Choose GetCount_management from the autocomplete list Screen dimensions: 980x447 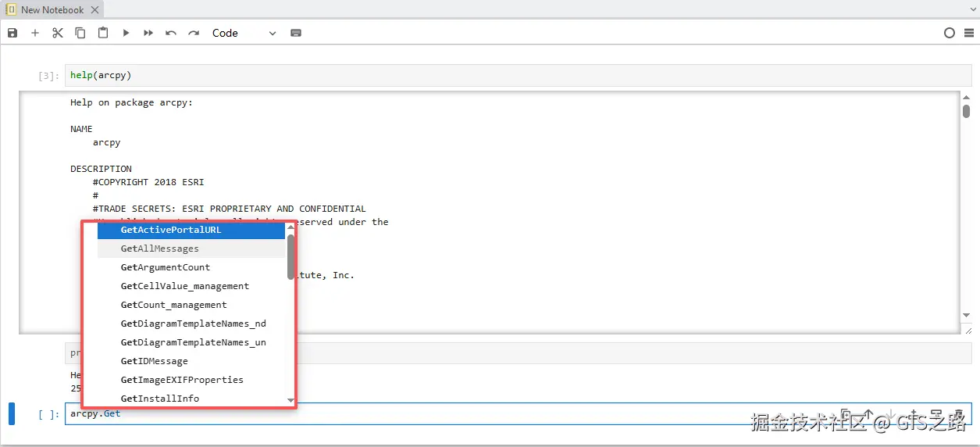point(191,305)
